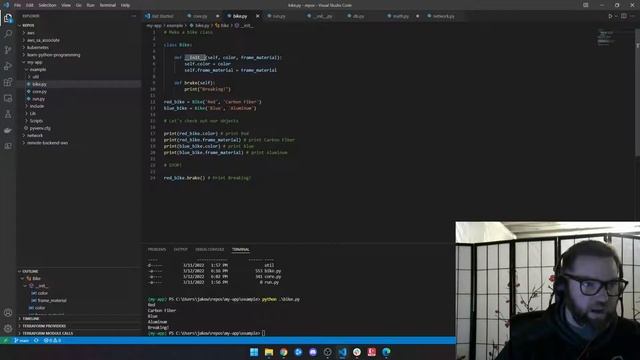Switch to the core.py editor tab
The height and width of the screenshot is (360, 640).
click(200, 16)
